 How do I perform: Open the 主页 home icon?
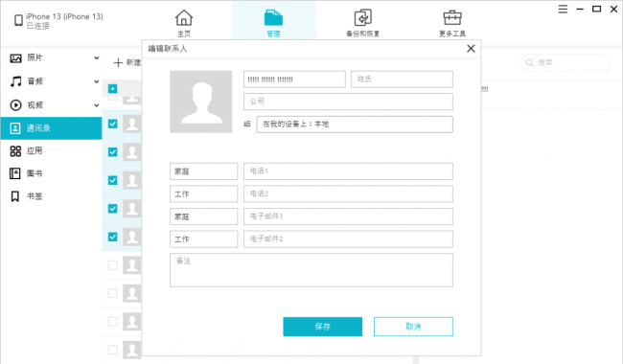184,18
